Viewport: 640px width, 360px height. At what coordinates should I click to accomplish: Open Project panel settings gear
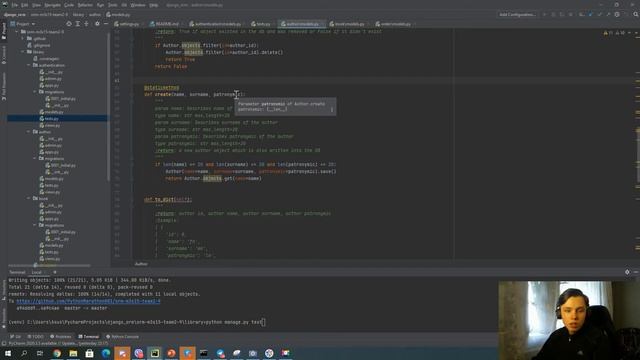tap(97, 24)
